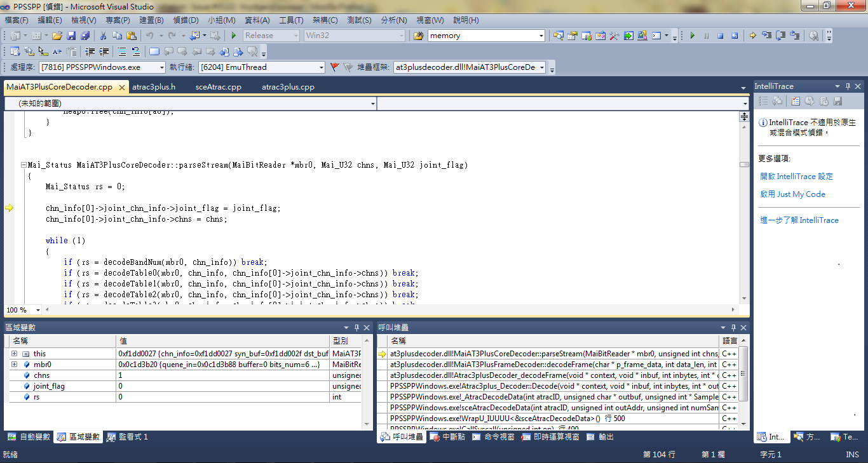Click the Copy icon in toolbar

coord(118,36)
